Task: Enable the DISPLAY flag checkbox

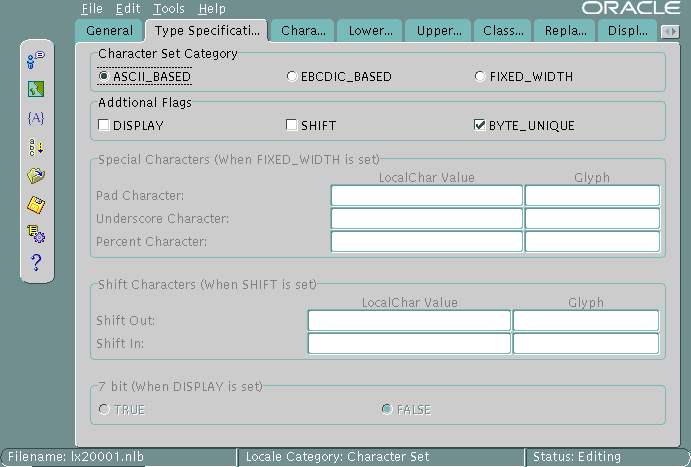Action: click(104, 125)
